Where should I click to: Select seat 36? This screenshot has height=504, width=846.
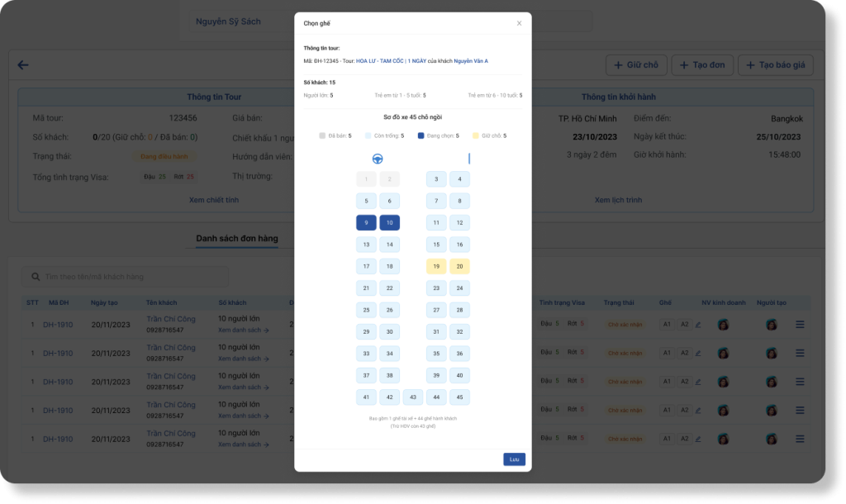(459, 354)
